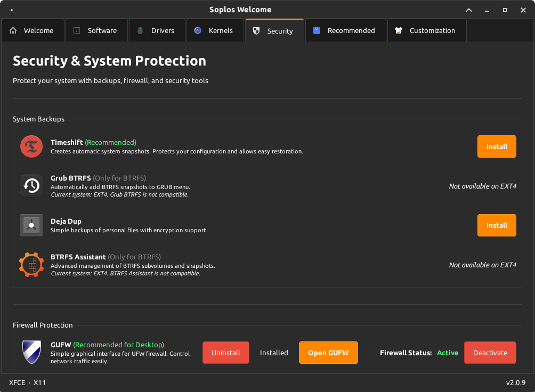Click the Deja Dup safe icon
This screenshot has width=535, height=392.
[x=31, y=225]
